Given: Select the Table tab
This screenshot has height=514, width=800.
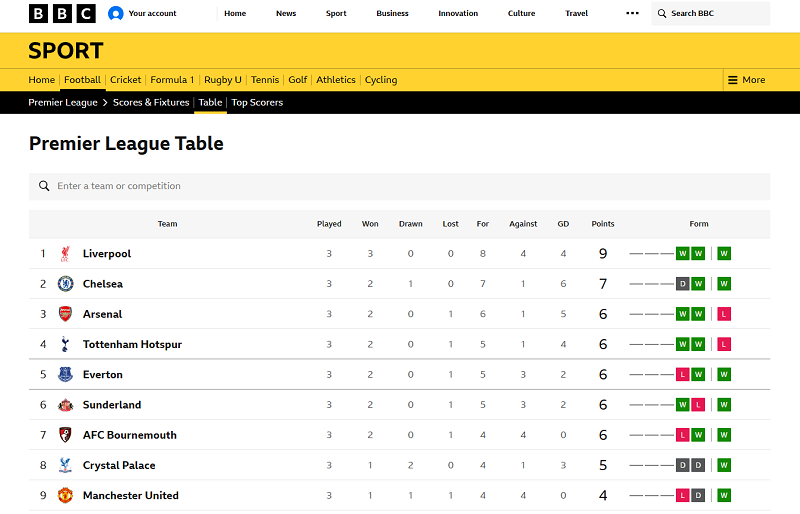Looking at the screenshot, I should coord(210,103).
